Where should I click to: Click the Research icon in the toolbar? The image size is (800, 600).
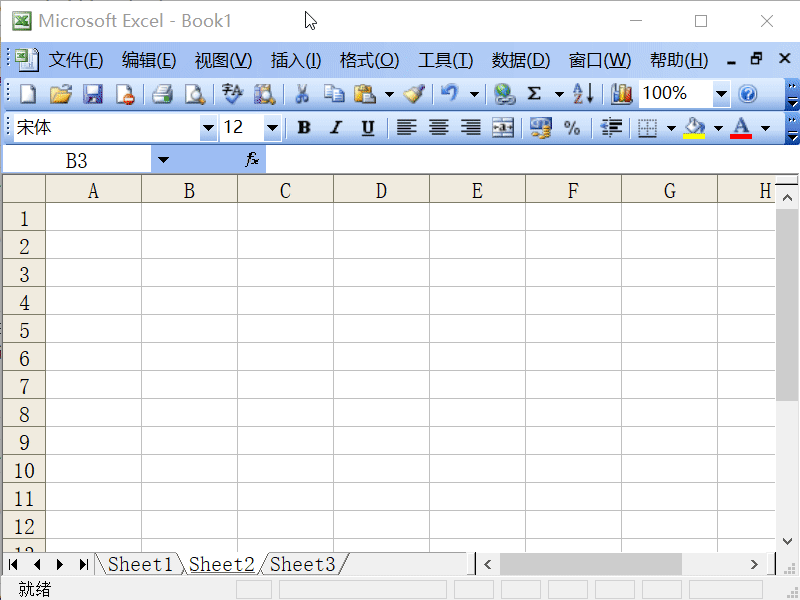(x=265, y=94)
